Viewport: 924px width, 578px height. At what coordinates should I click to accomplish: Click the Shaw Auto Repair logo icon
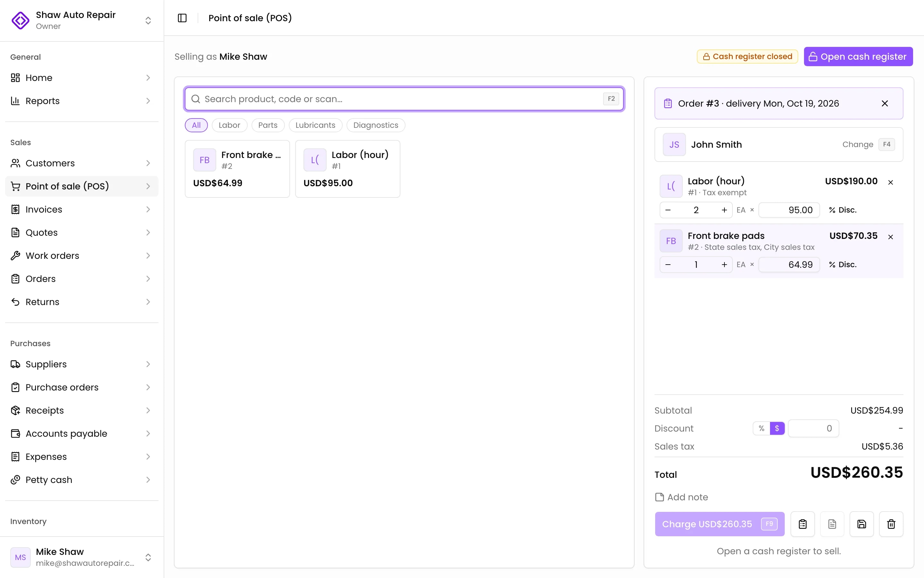coord(20,20)
